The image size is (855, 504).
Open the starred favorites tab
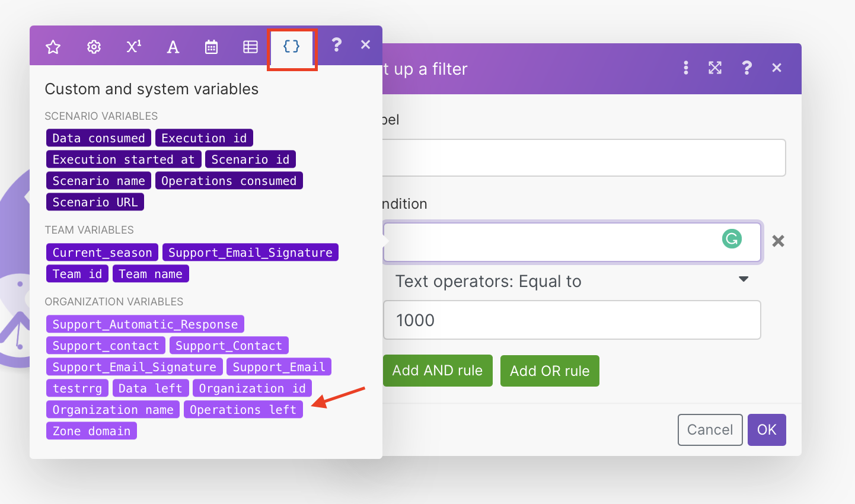click(x=53, y=47)
